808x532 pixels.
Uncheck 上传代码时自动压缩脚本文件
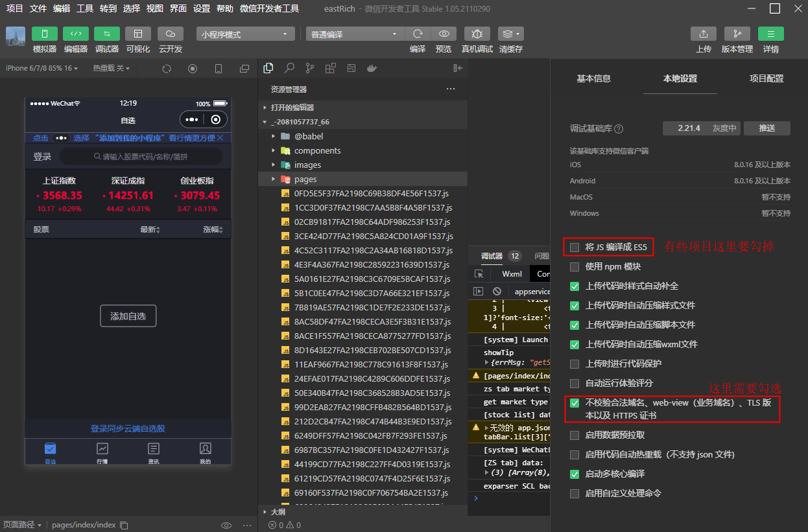[575, 325]
